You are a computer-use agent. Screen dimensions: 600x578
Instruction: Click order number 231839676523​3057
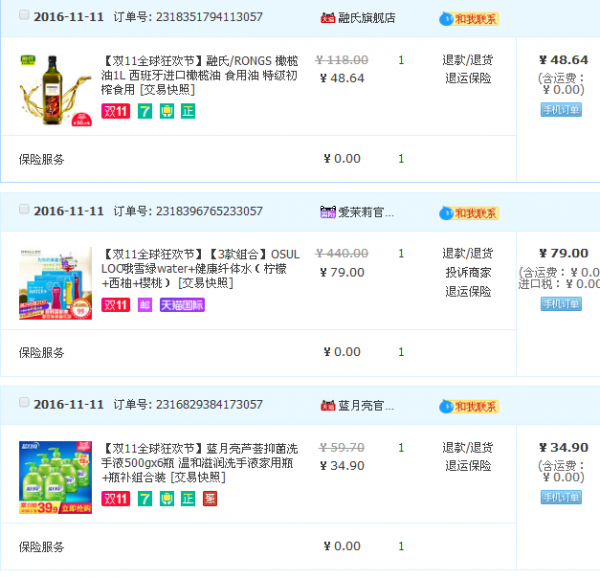click(209, 211)
